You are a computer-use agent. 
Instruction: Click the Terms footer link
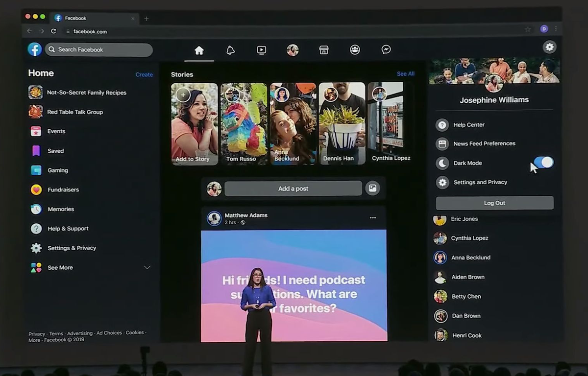[56, 334]
